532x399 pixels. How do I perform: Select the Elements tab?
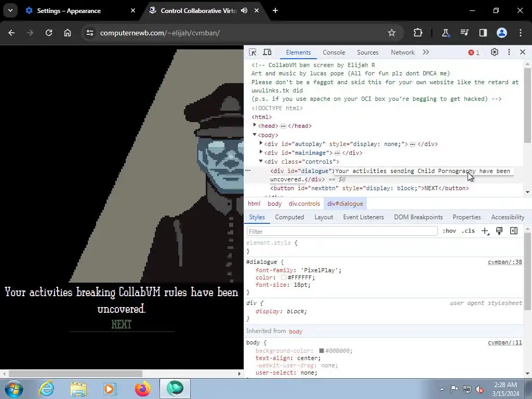tap(298, 52)
